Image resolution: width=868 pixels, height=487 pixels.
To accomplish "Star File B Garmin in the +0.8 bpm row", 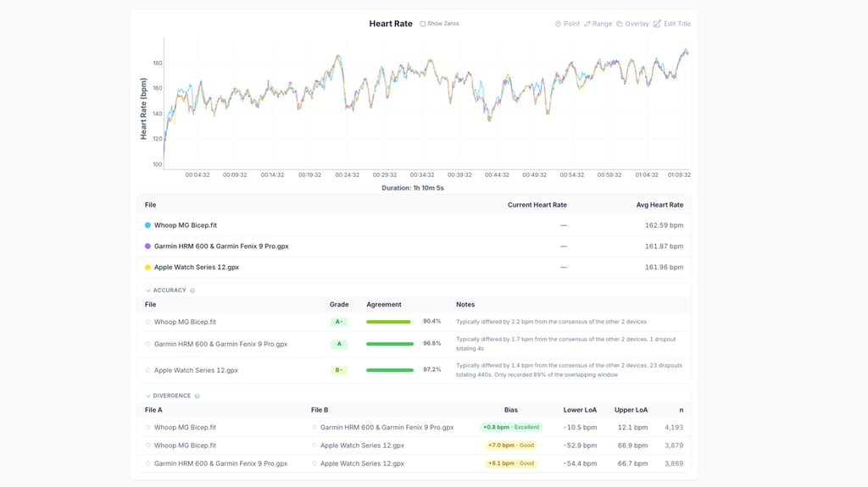I will click(314, 427).
